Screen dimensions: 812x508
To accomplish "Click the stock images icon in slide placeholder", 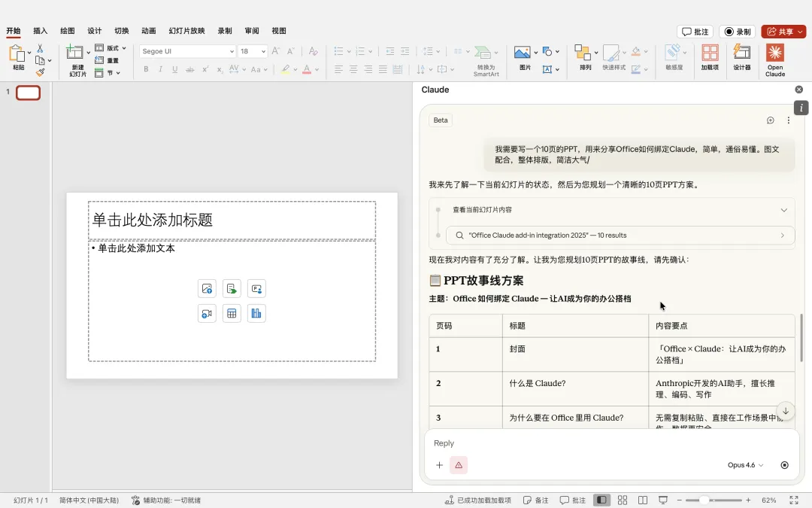I will pos(207,289).
